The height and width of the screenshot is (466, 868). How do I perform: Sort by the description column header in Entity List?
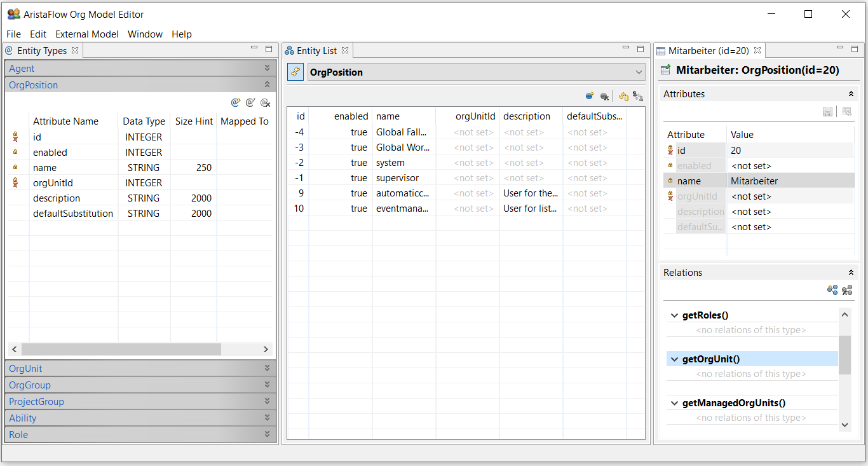[x=531, y=116]
